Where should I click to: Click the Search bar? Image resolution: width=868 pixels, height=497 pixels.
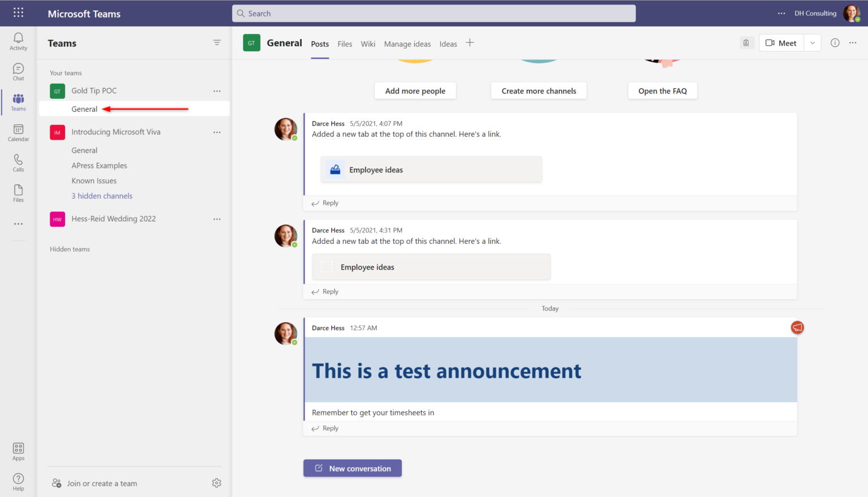click(433, 13)
